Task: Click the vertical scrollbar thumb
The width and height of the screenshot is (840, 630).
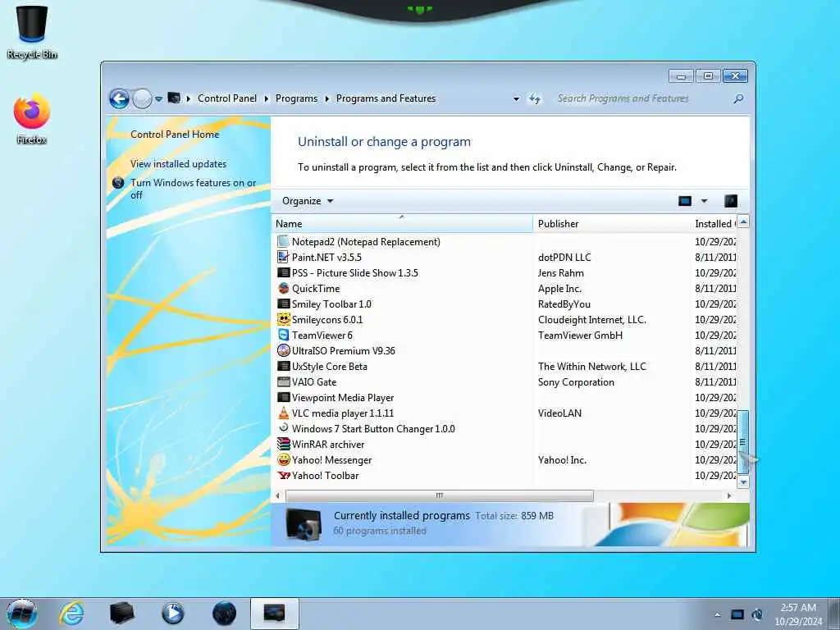Action: pos(743,442)
